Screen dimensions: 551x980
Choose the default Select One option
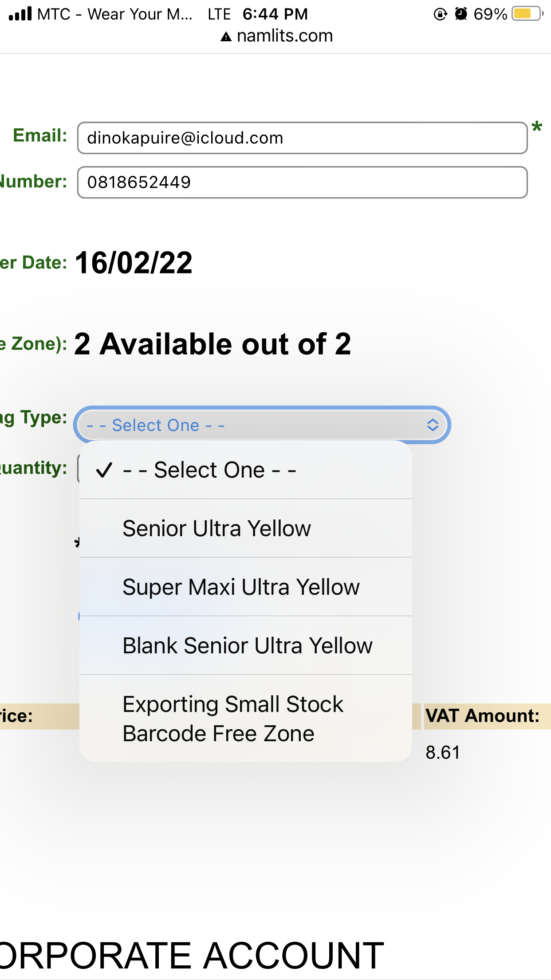(209, 470)
